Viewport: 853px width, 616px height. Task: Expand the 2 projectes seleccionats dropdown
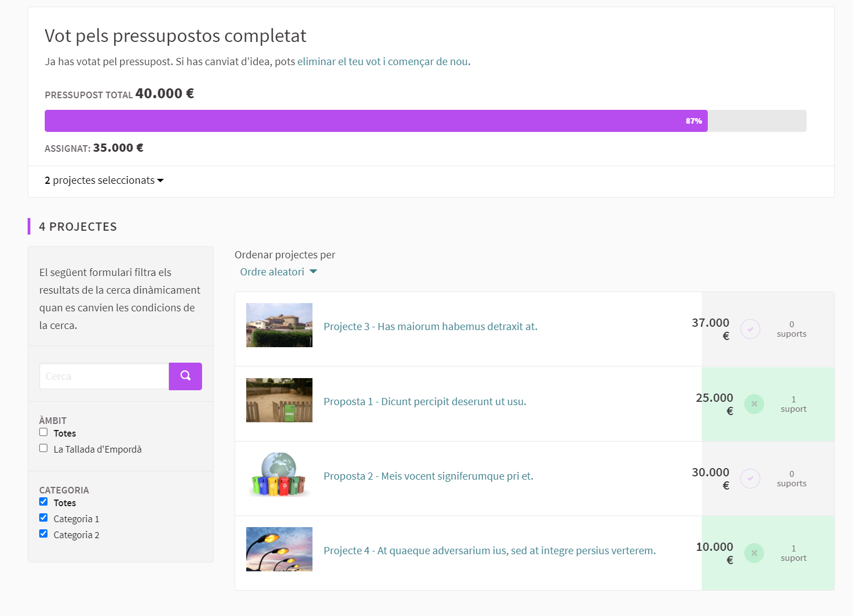point(104,180)
